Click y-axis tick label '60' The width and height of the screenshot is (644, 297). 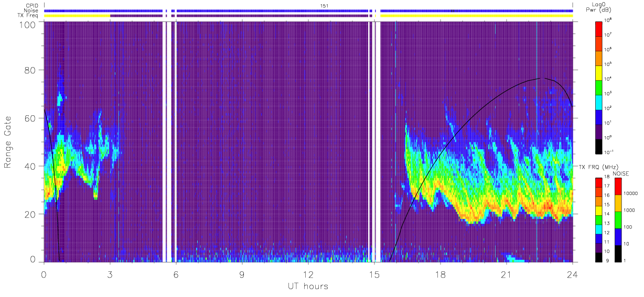tap(29, 118)
